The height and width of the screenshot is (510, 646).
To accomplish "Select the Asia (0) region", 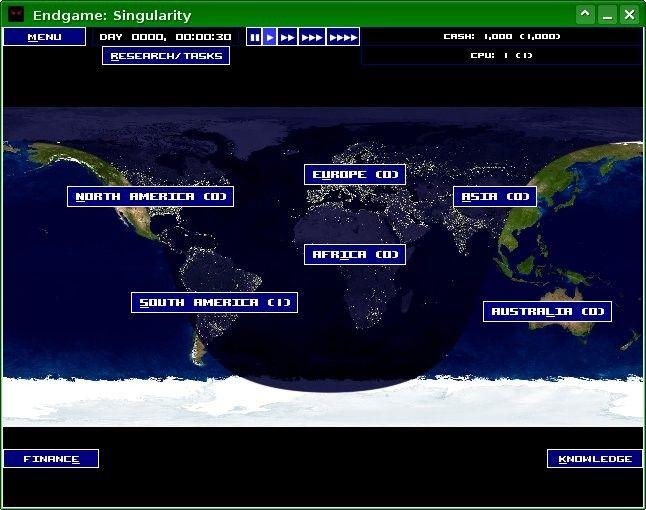I will (495, 197).
